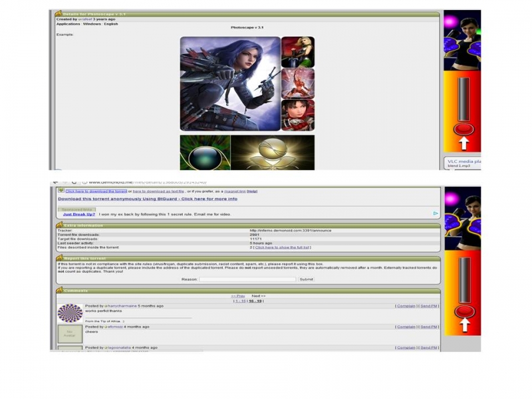Expand 'Click here to show the full list'

(x=278, y=247)
